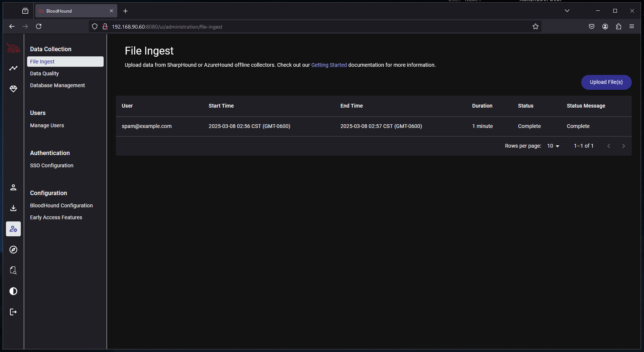Click the spam@example.com user cell

coord(147,126)
